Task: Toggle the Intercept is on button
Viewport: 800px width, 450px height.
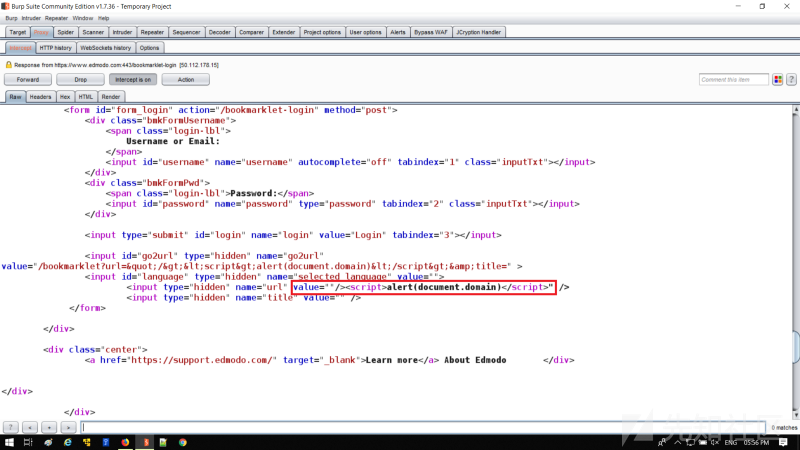Action: tap(133, 80)
